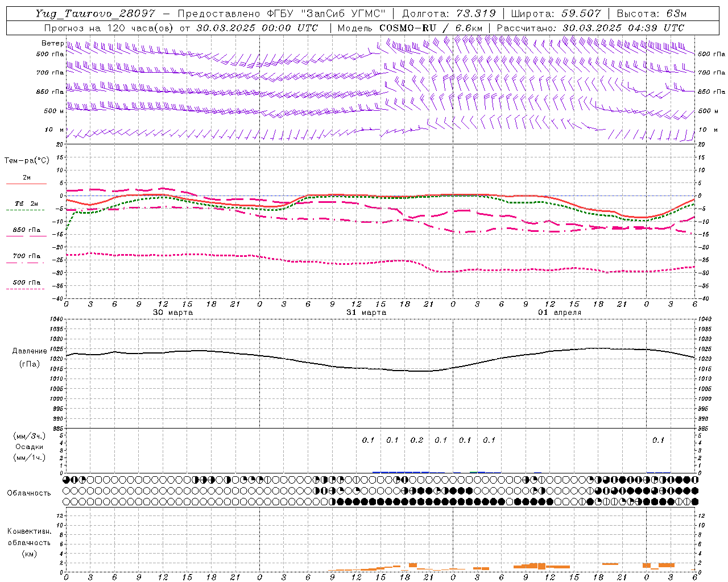Click the Ветер panel label

point(52,43)
